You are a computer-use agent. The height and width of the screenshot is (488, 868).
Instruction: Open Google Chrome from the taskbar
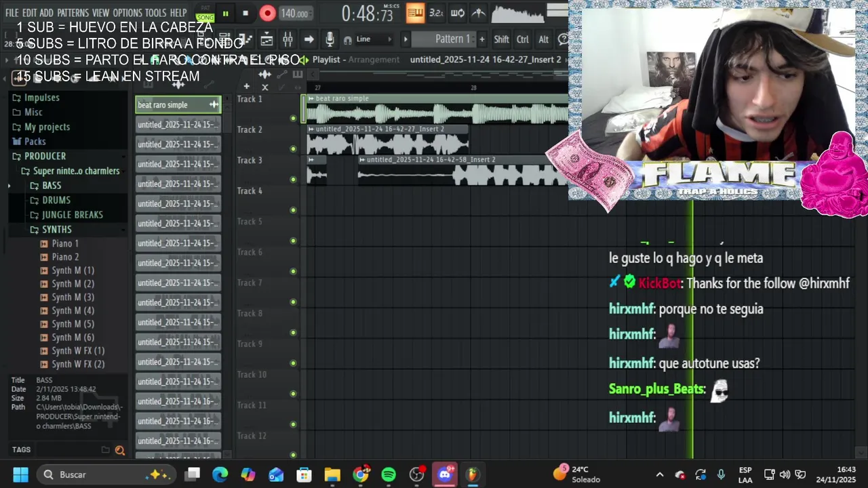click(x=361, y=474)
